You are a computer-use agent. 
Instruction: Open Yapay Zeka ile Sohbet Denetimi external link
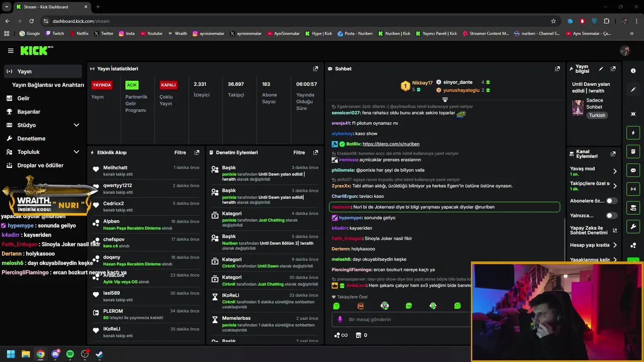click(x=615, y=231)
